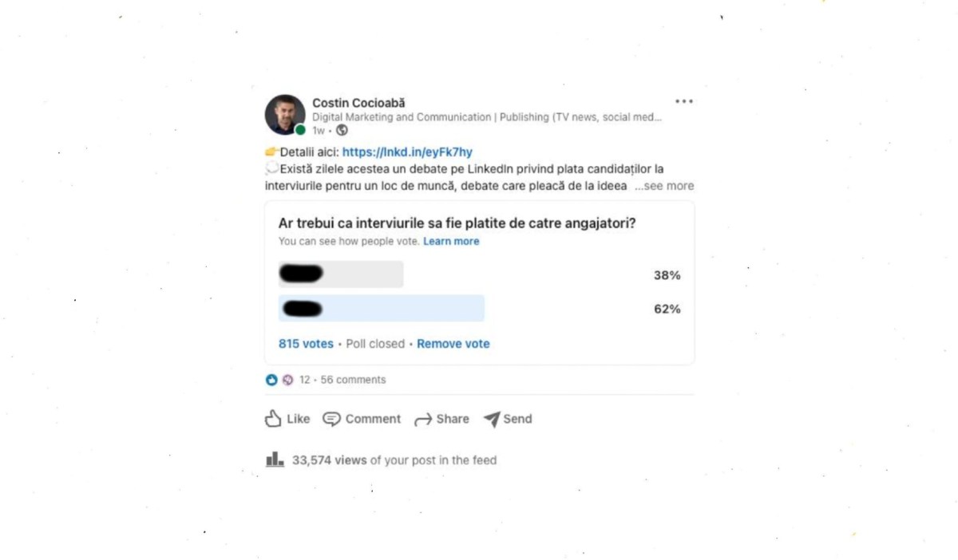Click the Comment speech bubble icon
Image resolution: width=958 pixels, height=560 pixels.
pos(331,419)
